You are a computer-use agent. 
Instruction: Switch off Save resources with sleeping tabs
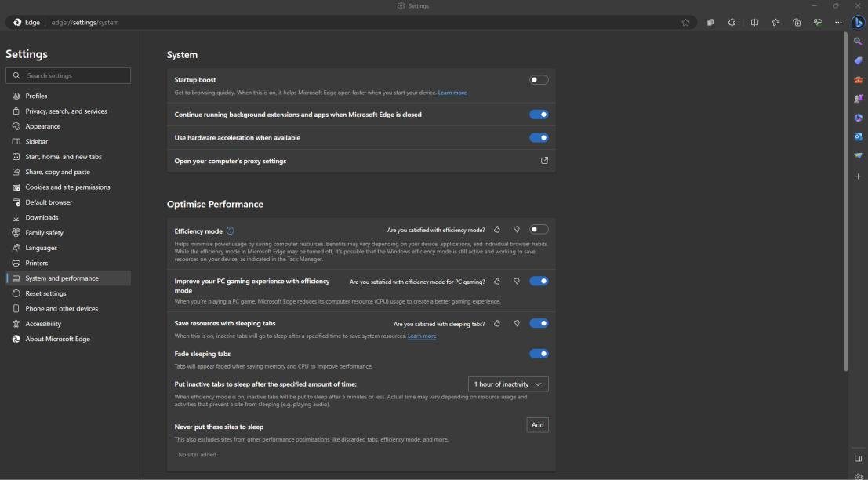(539, 323)
